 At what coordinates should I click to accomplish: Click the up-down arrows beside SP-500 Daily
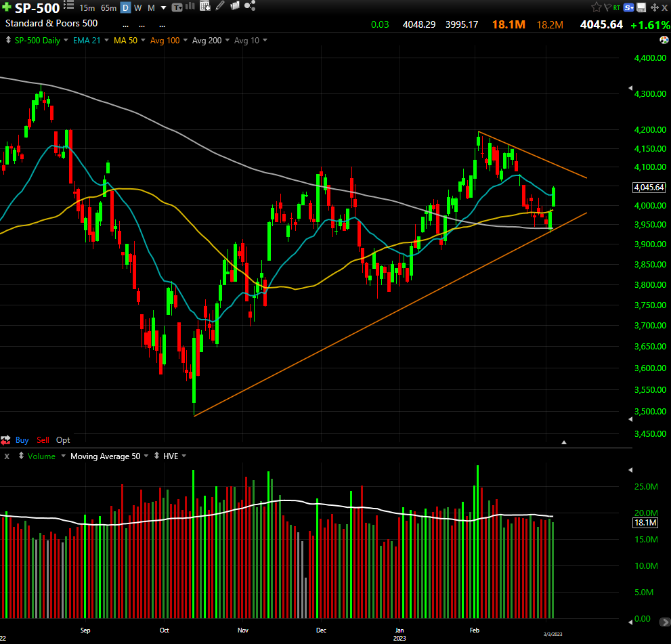coord(8,40)
